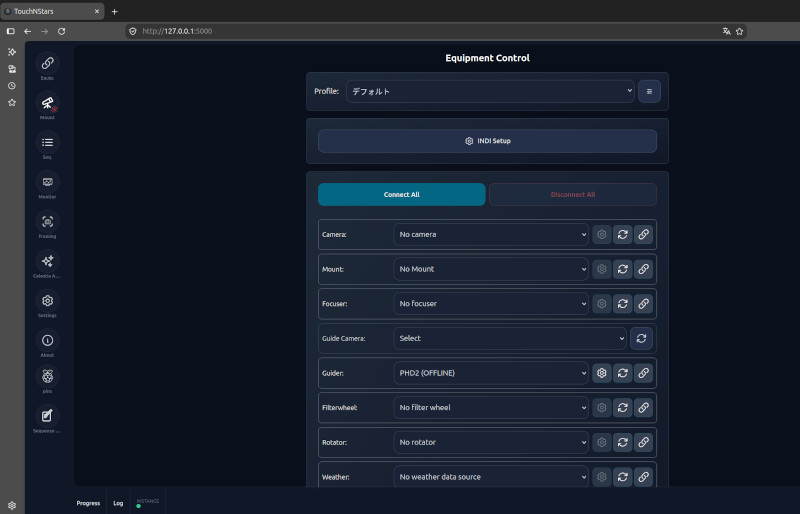Expand the Camera selection dropdown
Viewport: 800px width, 514px height.
click(491, 234)
